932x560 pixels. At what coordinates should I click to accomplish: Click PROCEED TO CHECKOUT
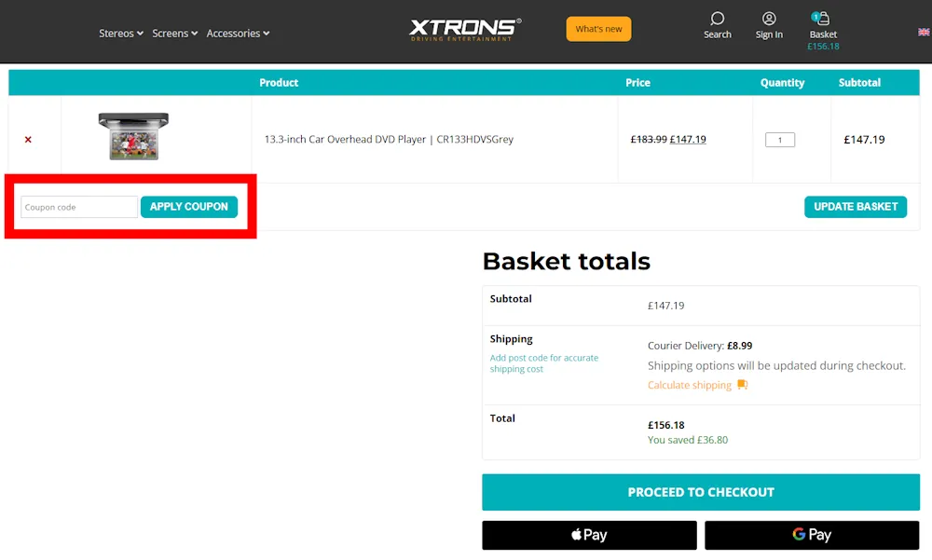tap(700, 492)
